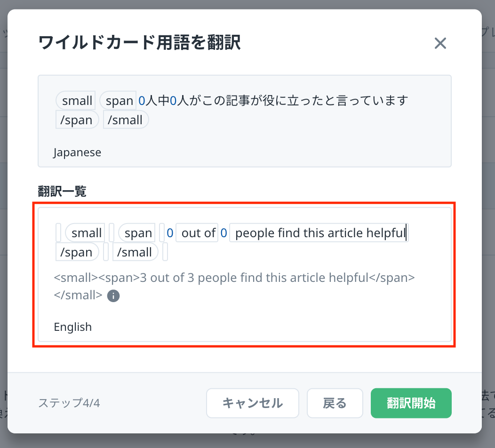Select the "/small" closing tag in English translation

135,252
